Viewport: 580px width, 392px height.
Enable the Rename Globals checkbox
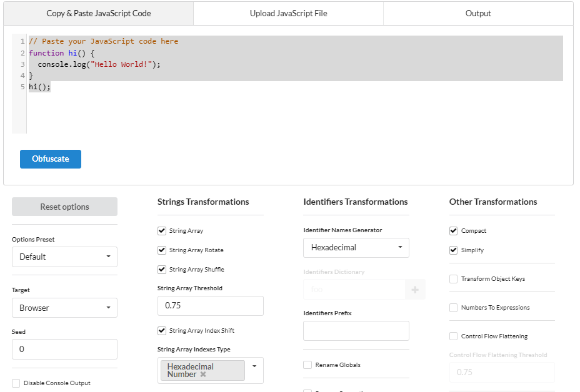(x=307, y=365)
